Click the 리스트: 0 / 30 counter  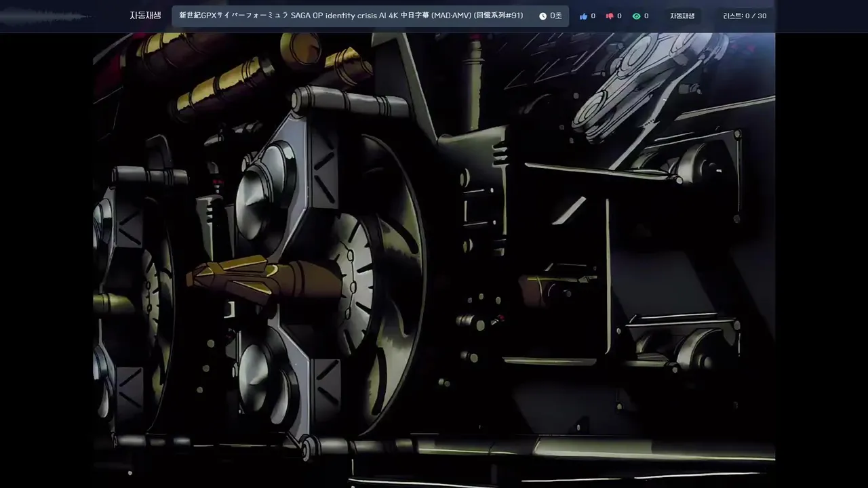tap(745, 16)
